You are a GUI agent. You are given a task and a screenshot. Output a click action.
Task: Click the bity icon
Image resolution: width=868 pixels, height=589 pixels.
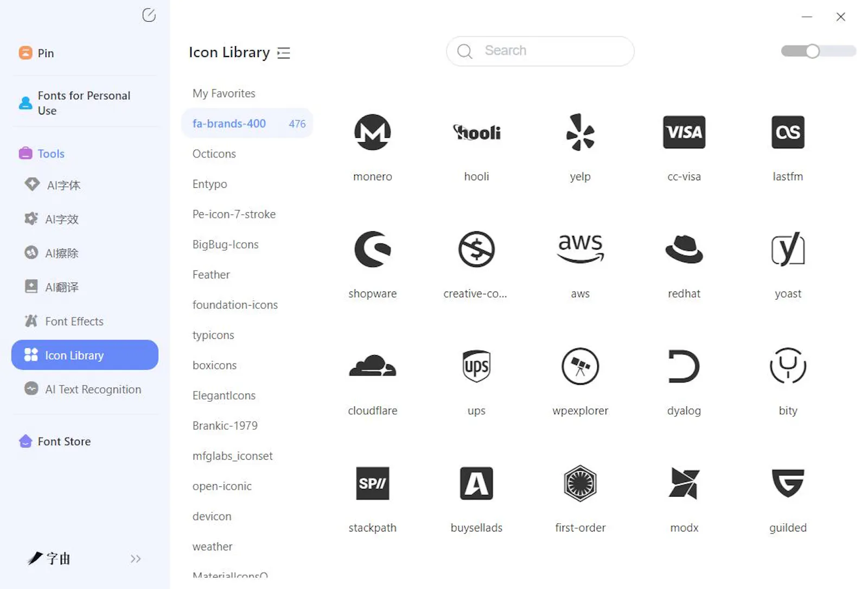pyautogui.click(x=788, y=366)
